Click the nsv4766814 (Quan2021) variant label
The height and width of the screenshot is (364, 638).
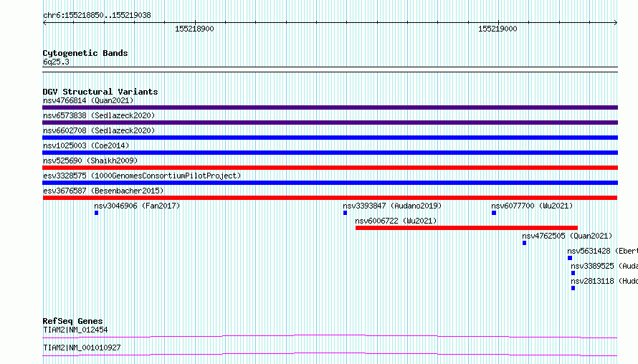click(x=88, y=100)
